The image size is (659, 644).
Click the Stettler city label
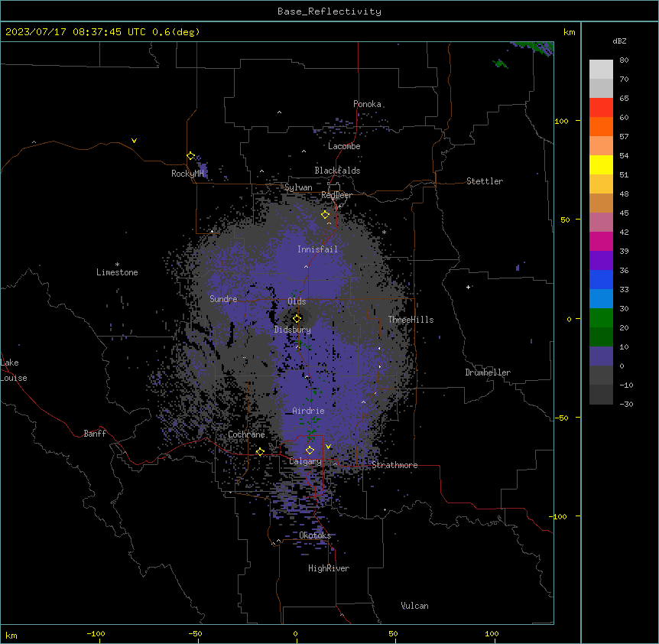coord(485,181)
